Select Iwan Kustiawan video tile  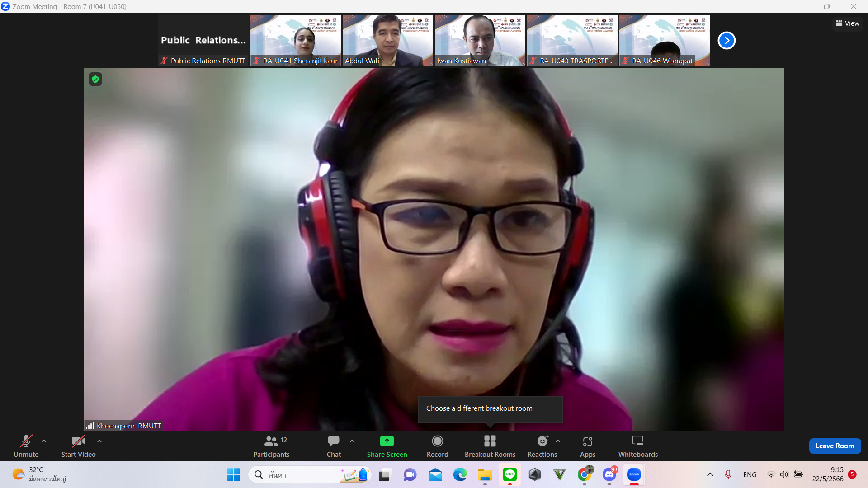(x=480, y=41)
